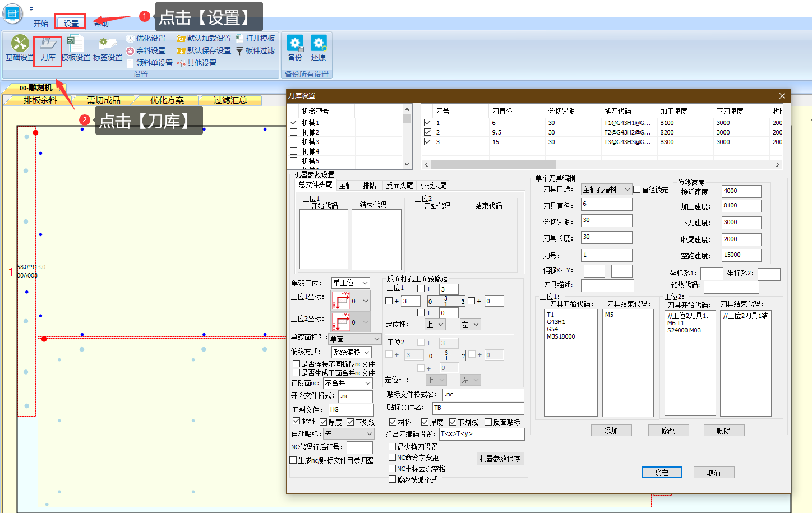Toggle checkbox for tool number 2 row
The image size is (812, 513).
(427, 132)
